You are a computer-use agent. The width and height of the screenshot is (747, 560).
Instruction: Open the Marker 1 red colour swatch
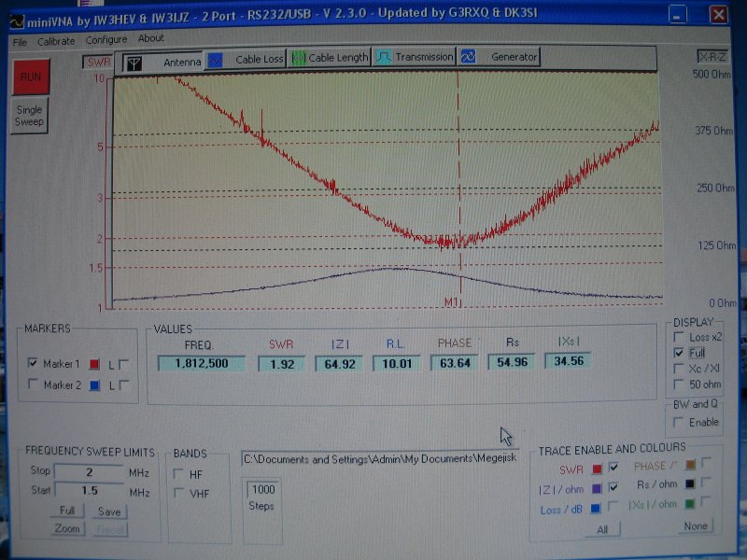[x=94, y=364]
